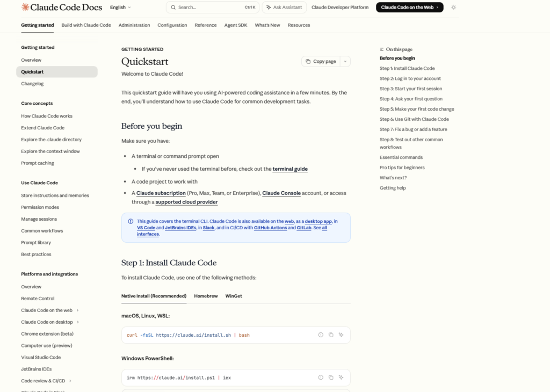Open How Claude Code works page

point(47,116)
